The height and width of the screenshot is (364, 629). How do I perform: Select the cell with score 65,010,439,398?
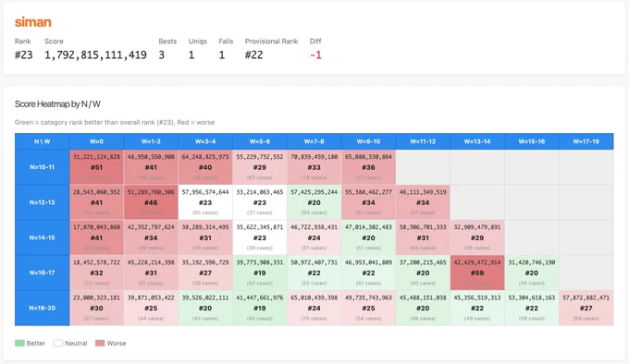[314, 308]
